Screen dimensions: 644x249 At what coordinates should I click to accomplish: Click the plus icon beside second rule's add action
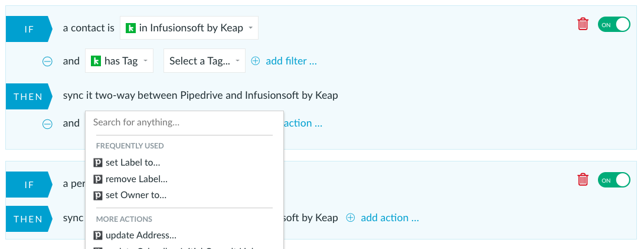[x=351, y=218]
